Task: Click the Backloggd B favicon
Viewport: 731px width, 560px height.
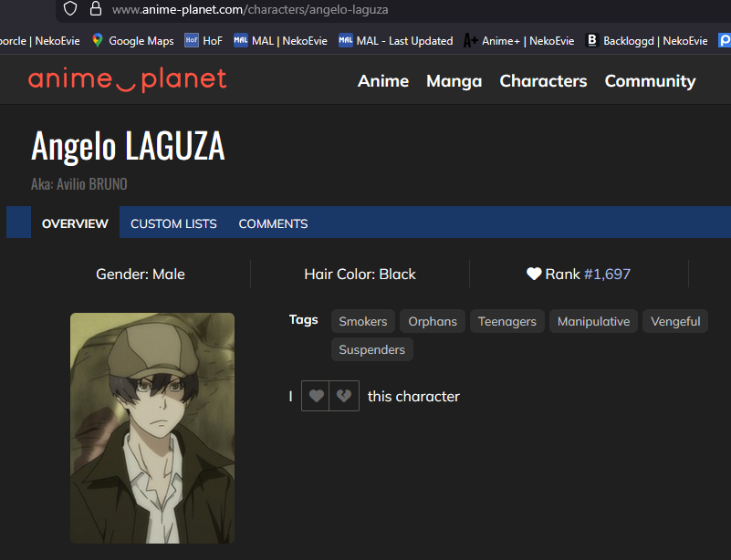Action: click(x=592, y=40)
